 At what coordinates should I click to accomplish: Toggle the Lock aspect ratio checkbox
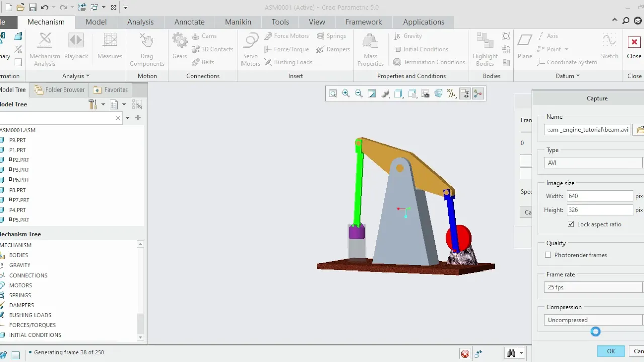(570, 224)
